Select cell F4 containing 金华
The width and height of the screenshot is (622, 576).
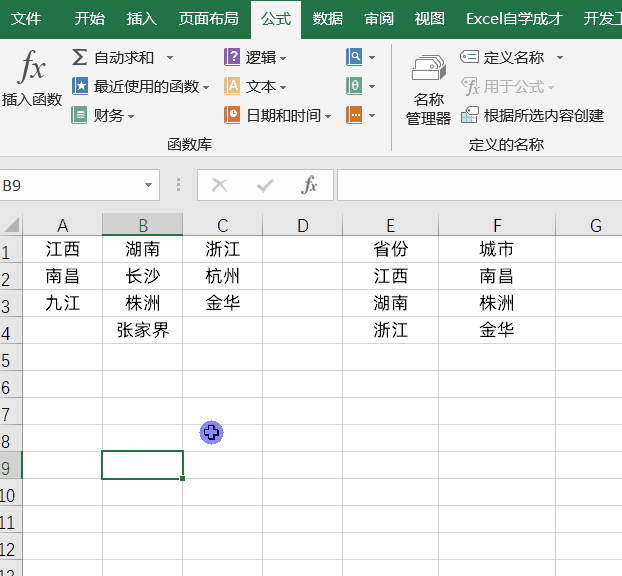click(497, 330)
